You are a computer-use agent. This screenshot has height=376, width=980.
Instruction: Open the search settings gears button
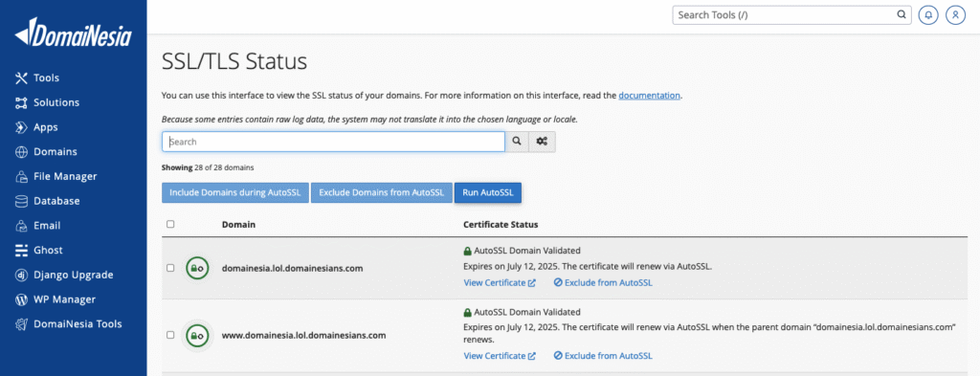(542, 142)
